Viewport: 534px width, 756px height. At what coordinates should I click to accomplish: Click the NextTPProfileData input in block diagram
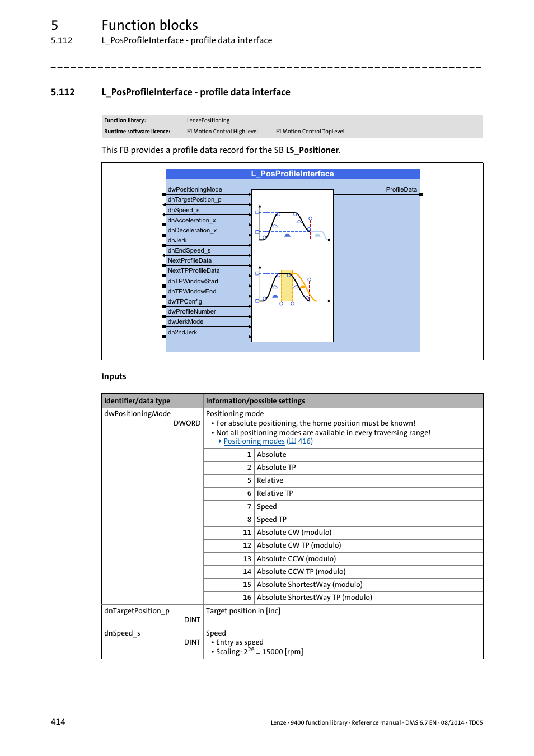(194, 271)
